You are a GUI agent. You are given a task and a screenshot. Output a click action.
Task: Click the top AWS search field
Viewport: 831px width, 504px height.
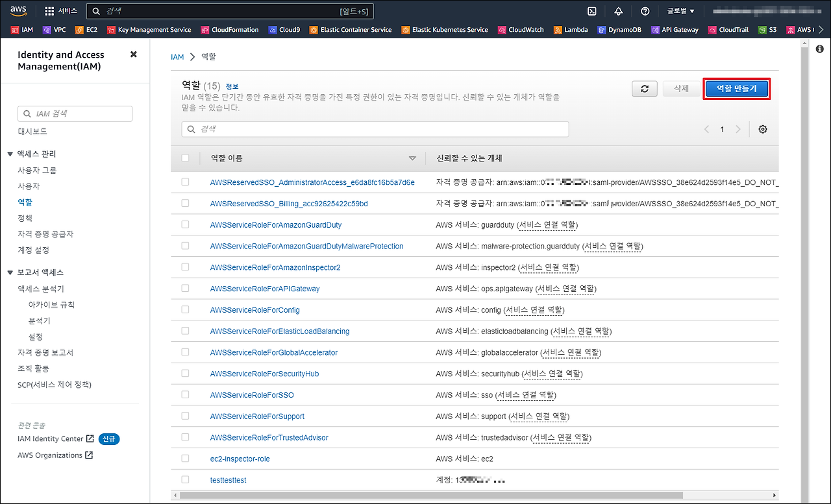click(x=230, y=11)
